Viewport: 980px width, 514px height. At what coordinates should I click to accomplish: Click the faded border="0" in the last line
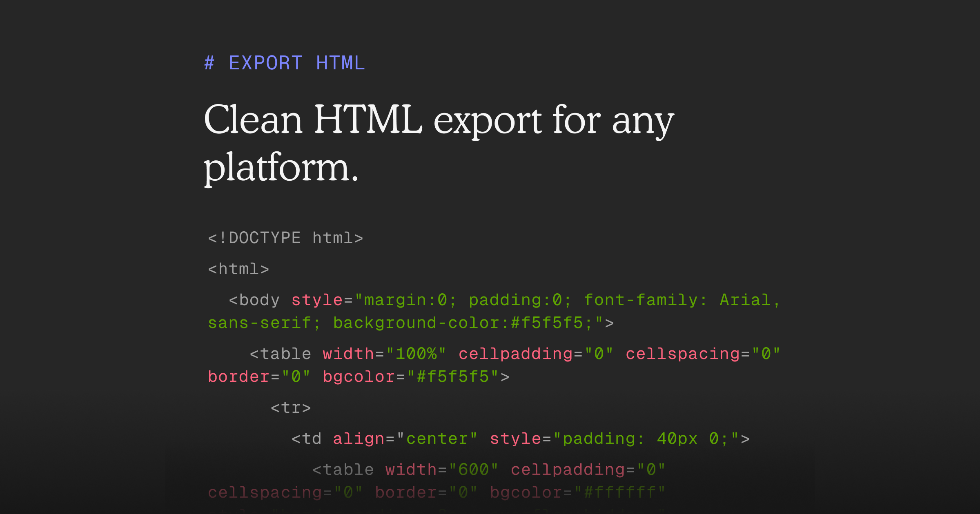(426, 493)
